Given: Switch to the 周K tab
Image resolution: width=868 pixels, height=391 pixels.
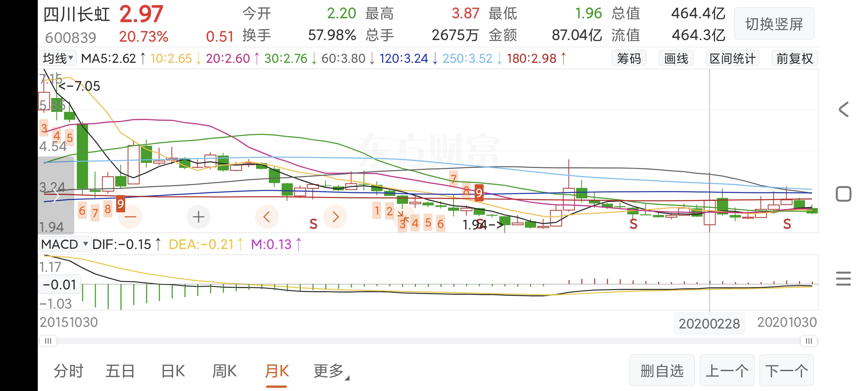Looking at the screenshot, I should point(224,371).
